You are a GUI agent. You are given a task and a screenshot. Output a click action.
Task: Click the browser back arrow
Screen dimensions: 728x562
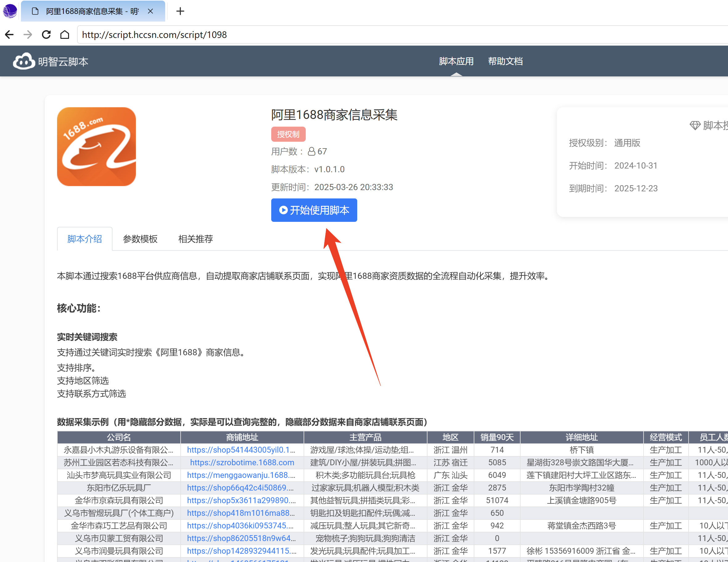[9, 35]
